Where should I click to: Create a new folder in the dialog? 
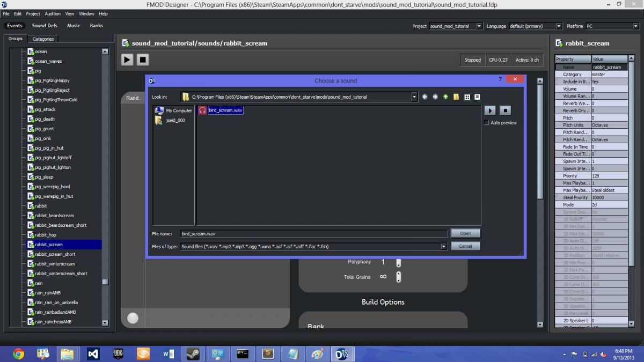tap(456, 97)
